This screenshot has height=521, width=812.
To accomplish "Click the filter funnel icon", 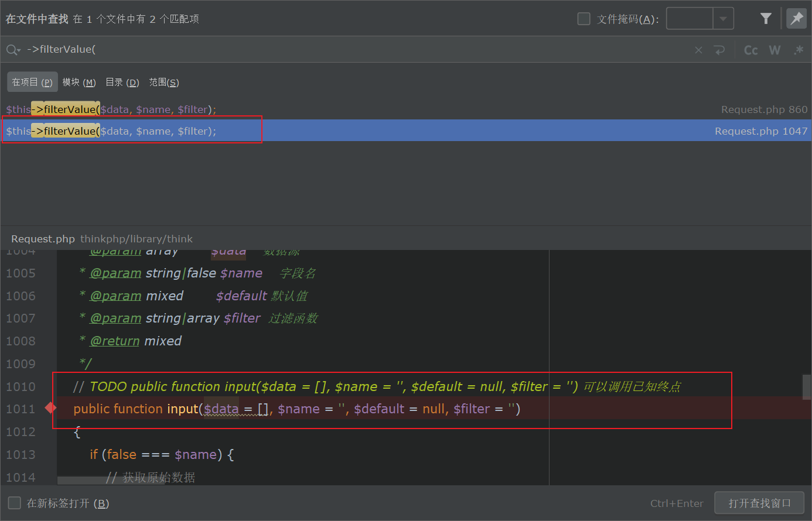I will [766, 19].
